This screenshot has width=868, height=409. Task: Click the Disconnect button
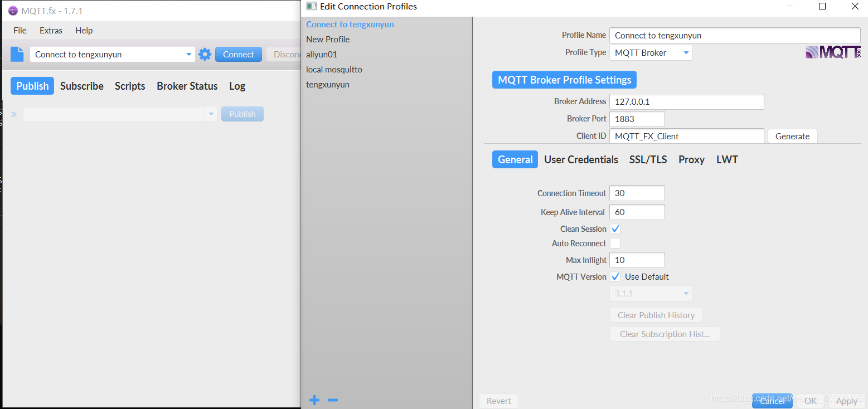click(x=284, y=54)
